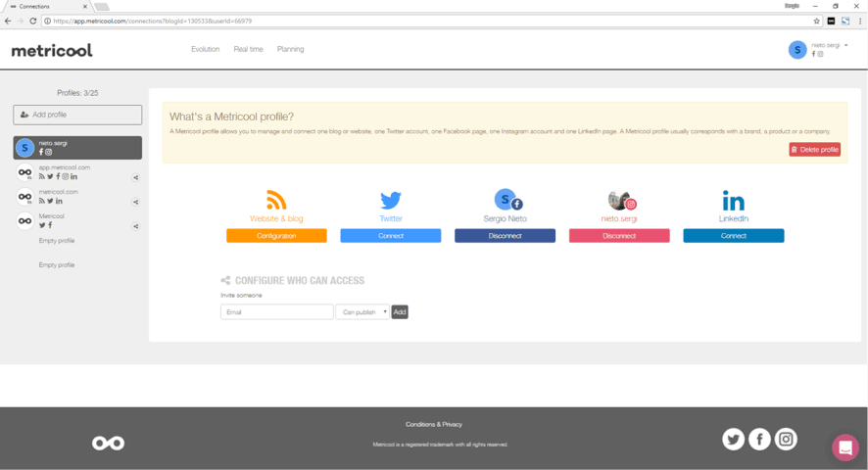Open the Planning section
868x470 pixels.
point(291,49)
